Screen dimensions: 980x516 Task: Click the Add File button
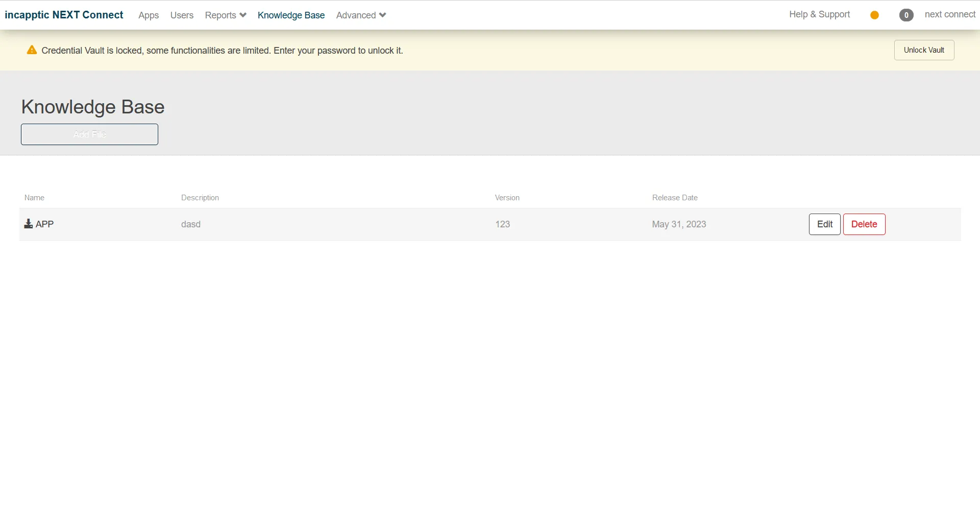89,134
